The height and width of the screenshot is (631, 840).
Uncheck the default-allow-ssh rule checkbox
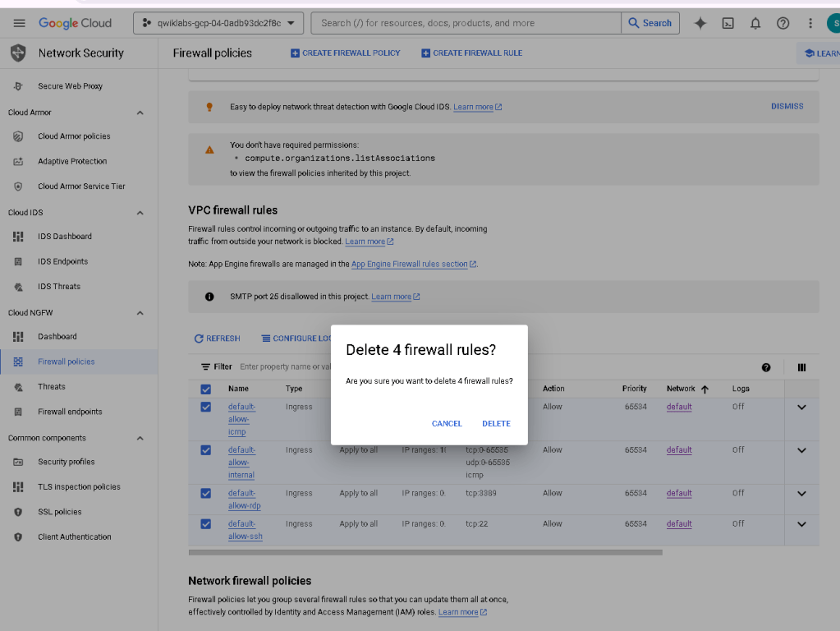pyautogui.click(x=206, y=523)
